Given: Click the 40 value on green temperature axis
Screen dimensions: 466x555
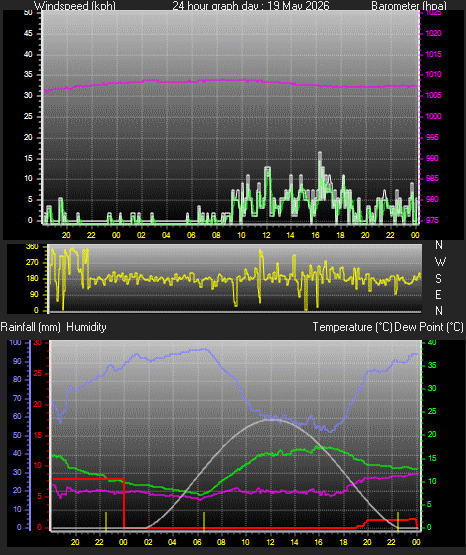Looking at the screenshot, I should [x=432, y=342].
